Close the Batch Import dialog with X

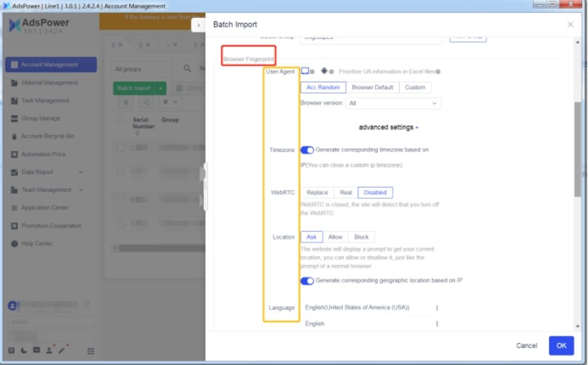coord(570,25)
